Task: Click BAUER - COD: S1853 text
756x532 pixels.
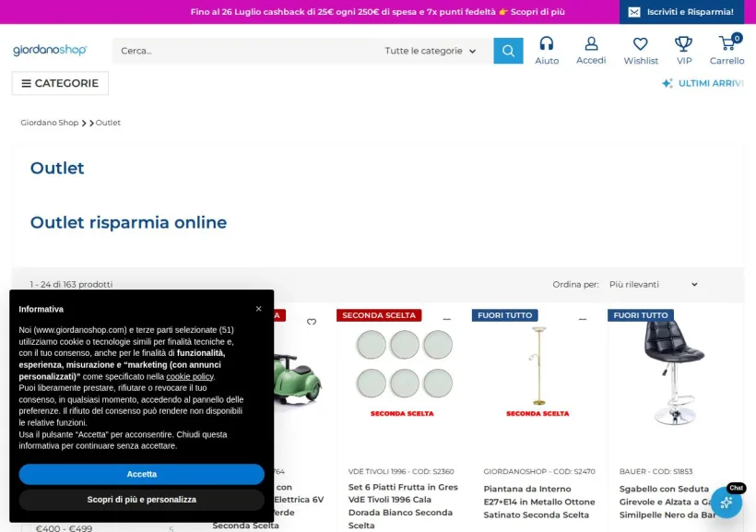Action: coord(656,471)
